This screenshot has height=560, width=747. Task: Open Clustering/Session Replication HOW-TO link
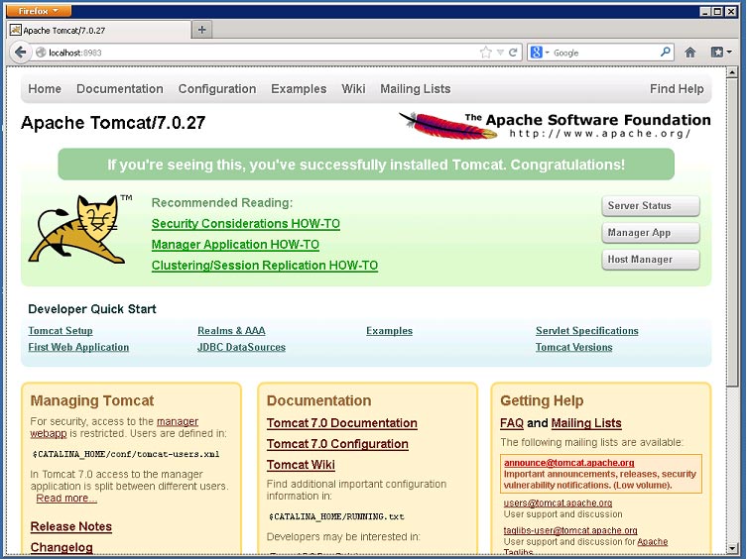pyautogui.click(x=265, y=265)
